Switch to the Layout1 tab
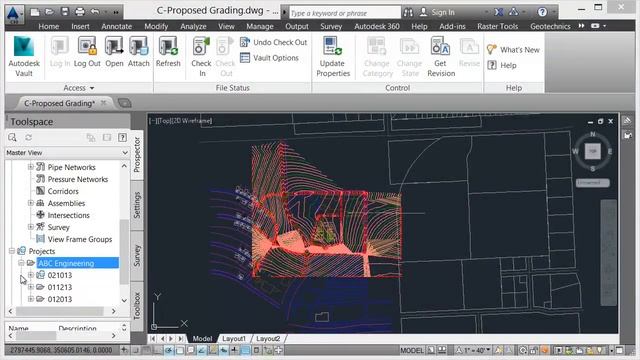Image resolution: width=640 pixels, height=360 pixels. click(x=234, y=339)
